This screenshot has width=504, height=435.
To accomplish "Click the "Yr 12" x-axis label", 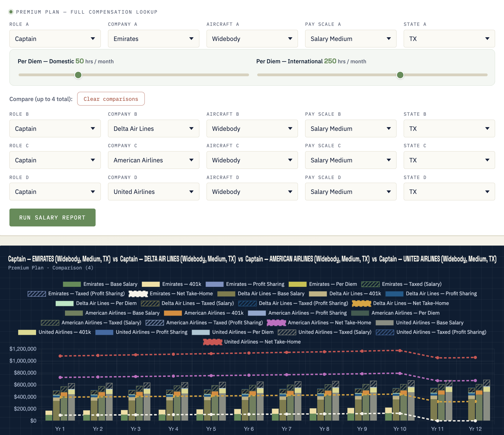I will 475,429.
